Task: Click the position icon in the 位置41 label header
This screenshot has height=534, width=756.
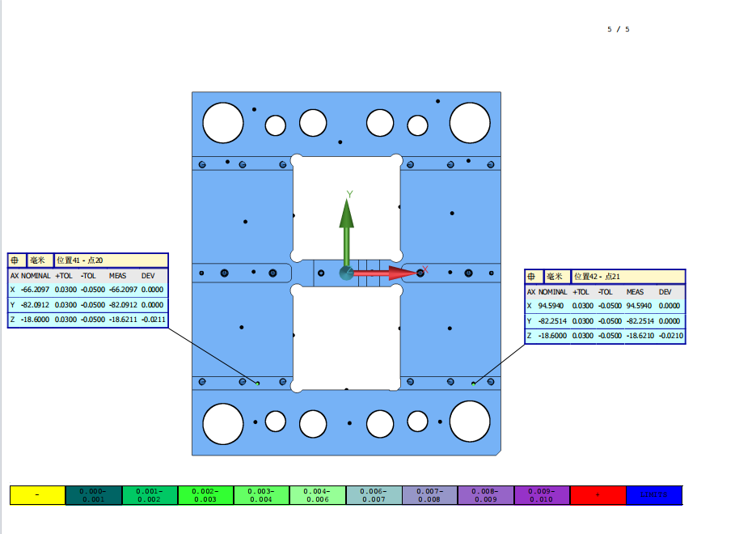Action: tap(15, 261)
